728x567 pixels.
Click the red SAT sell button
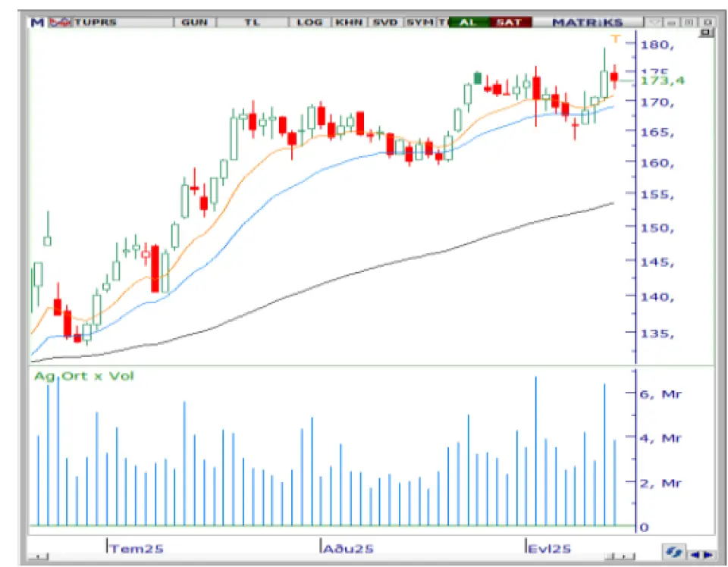510,22
